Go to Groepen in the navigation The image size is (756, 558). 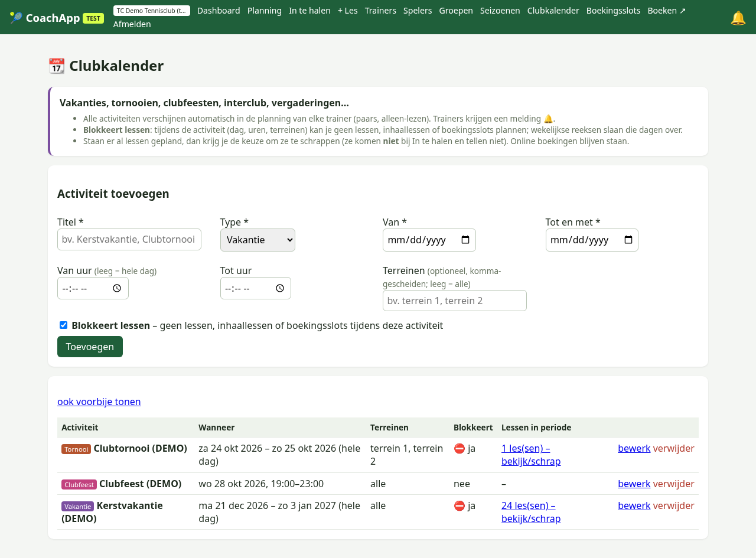456,11
